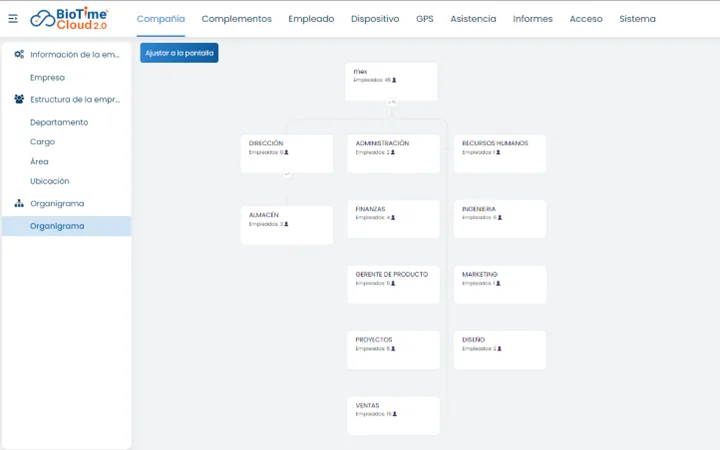The width and height of the screenshot is (720, 450).
Task: Open the Asistencia top menu
Action: point(473,19)
